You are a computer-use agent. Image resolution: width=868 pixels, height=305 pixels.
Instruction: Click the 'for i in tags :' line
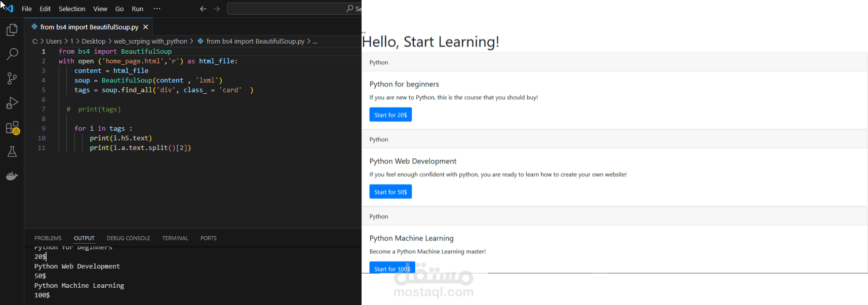[103, 128]
